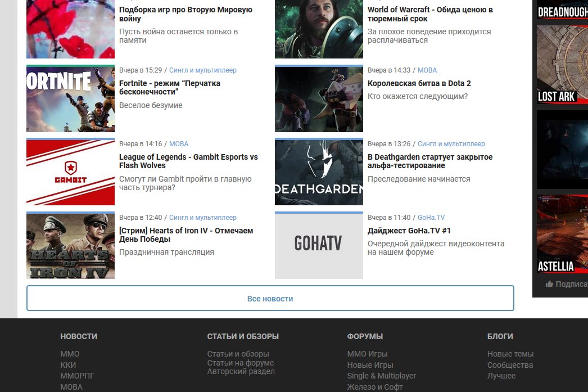Screen dimensions: 588x392
Task: Click timestamp 'Вчера в 14:16'
Action: [141, 143]
